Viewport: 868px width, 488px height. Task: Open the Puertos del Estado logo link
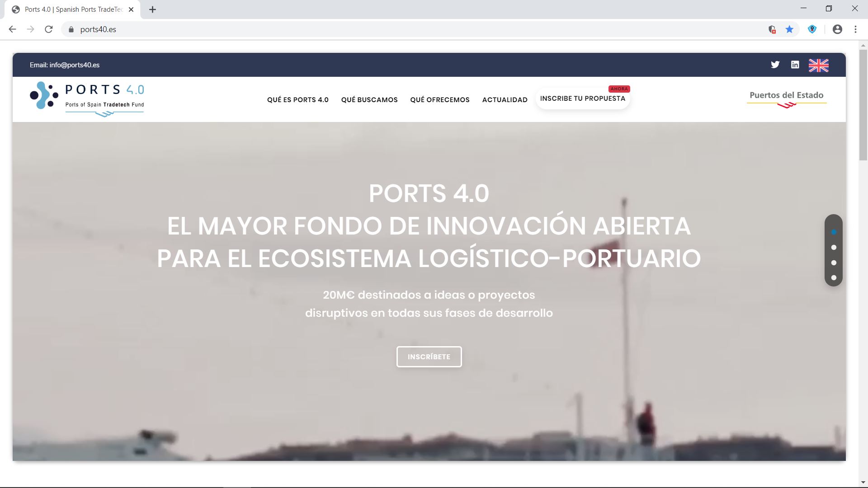point(787,99)
